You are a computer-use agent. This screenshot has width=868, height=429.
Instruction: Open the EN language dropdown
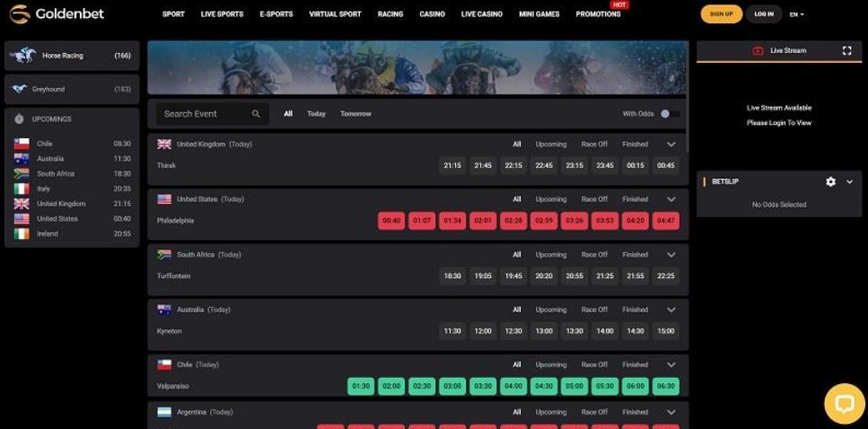click(796, 14)
